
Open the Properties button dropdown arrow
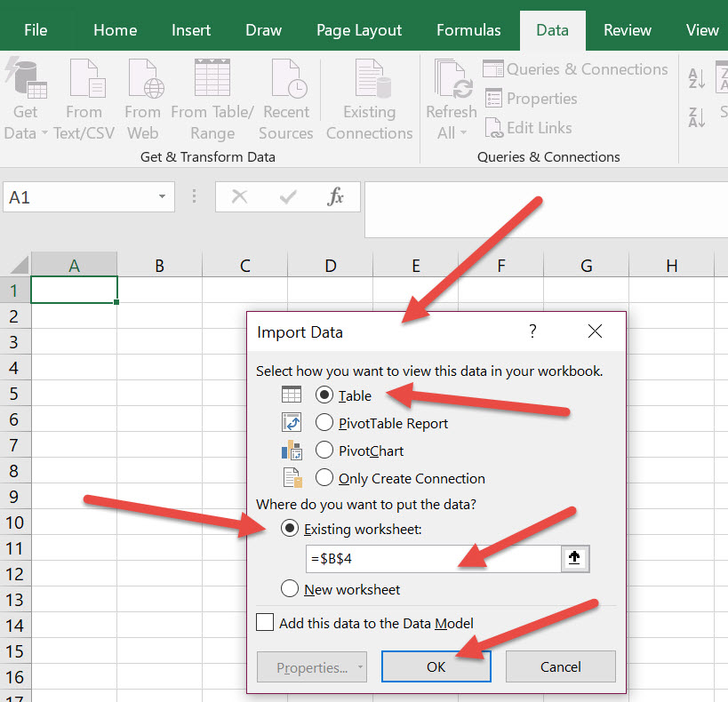(x=360, y=667)
